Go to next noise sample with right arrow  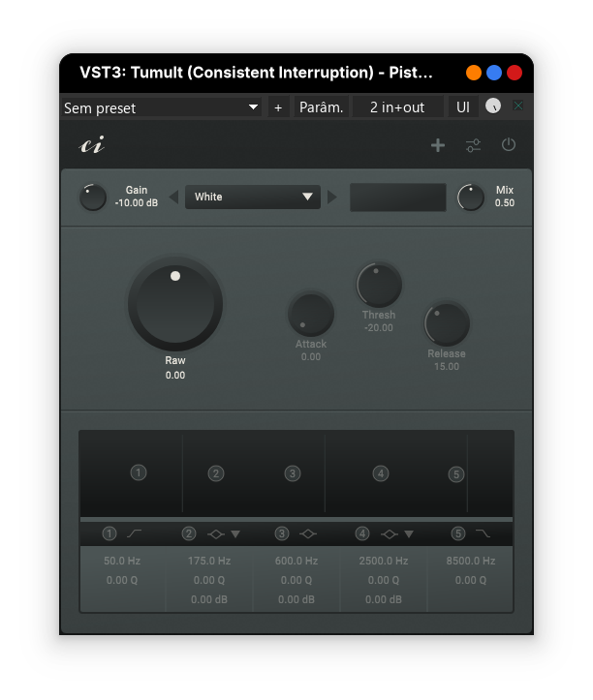coord(332,197)
